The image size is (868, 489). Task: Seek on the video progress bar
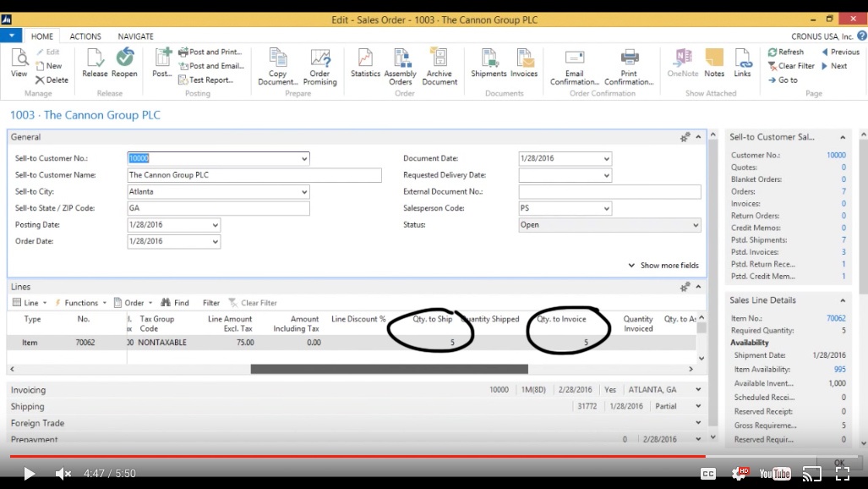(434, 456)
